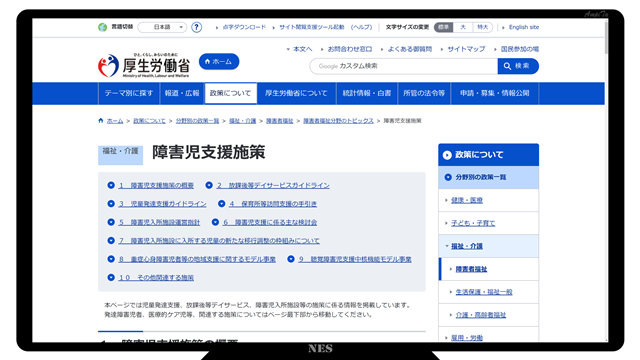Go to 10 その他関連する施策
This screenshot has width=640, height=360.
[x=156, y=278]
